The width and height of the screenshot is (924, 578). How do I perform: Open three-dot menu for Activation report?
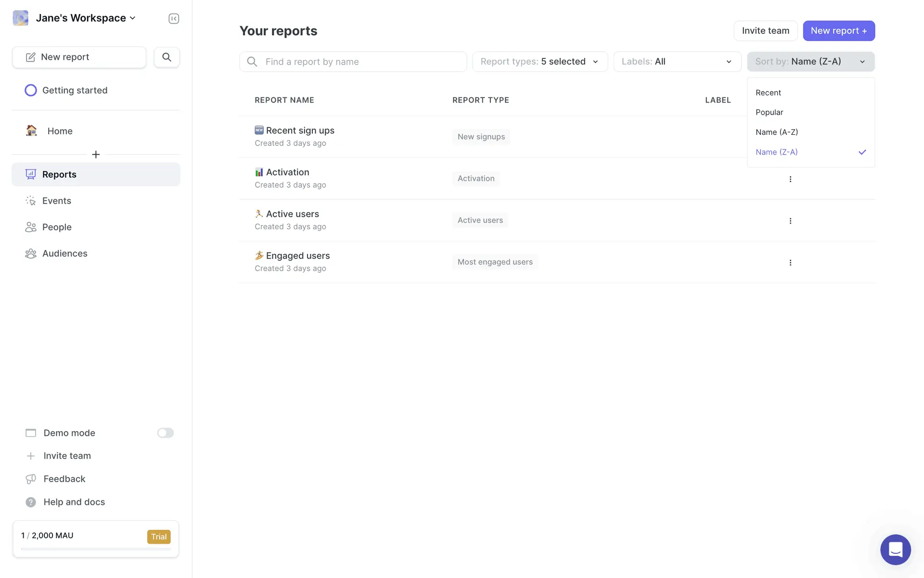(790, 179)
